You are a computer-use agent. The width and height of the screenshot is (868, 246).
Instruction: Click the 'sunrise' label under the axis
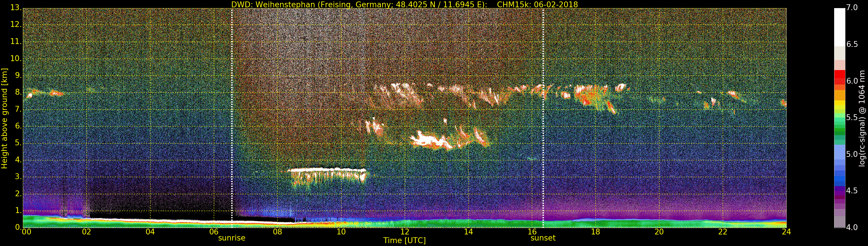231,238
